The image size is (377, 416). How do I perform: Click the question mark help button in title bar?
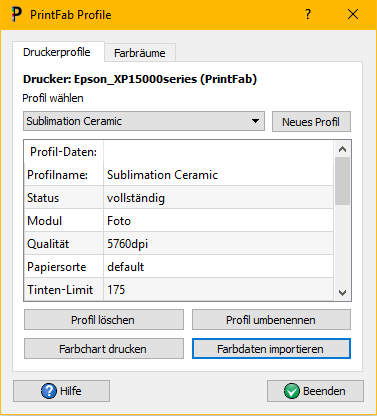308,14
